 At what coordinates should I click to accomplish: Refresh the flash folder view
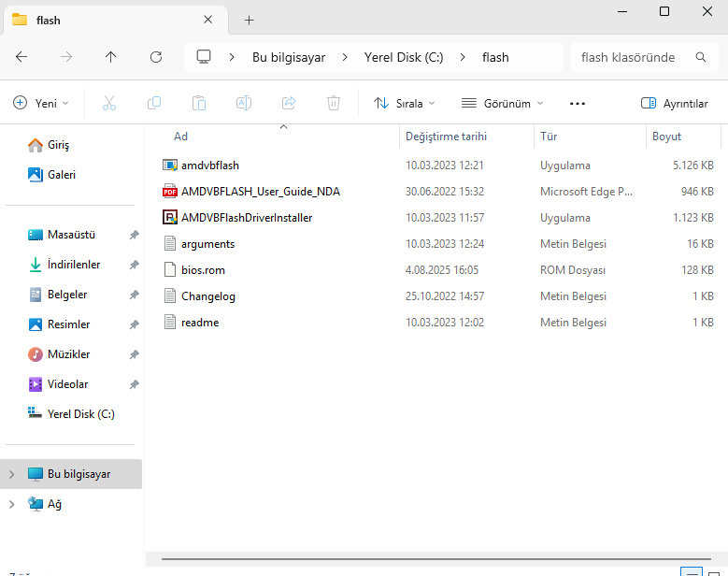point(156,57)
